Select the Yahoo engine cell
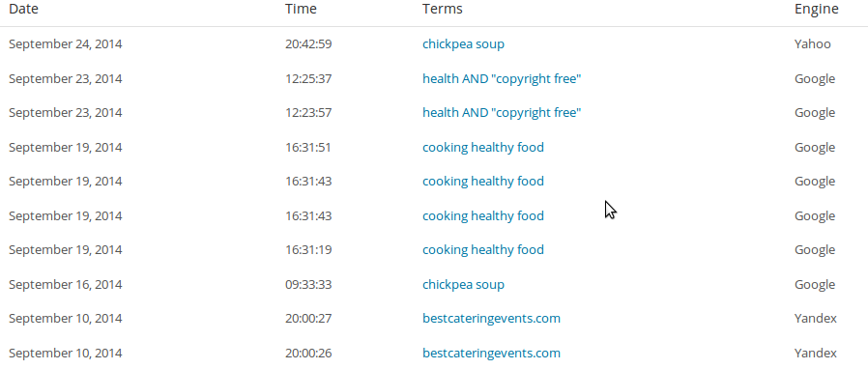The width and height of the screenshot is (868, 369). coord(813,43)
